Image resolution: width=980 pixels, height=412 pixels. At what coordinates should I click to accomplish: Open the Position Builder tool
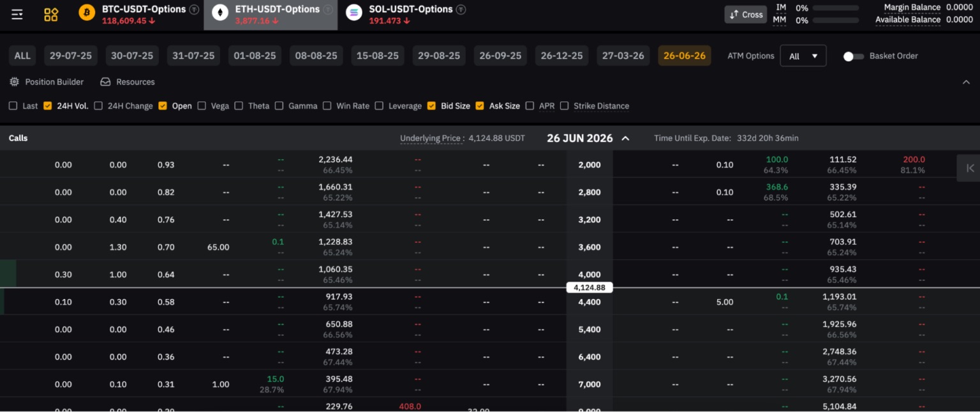46,82
